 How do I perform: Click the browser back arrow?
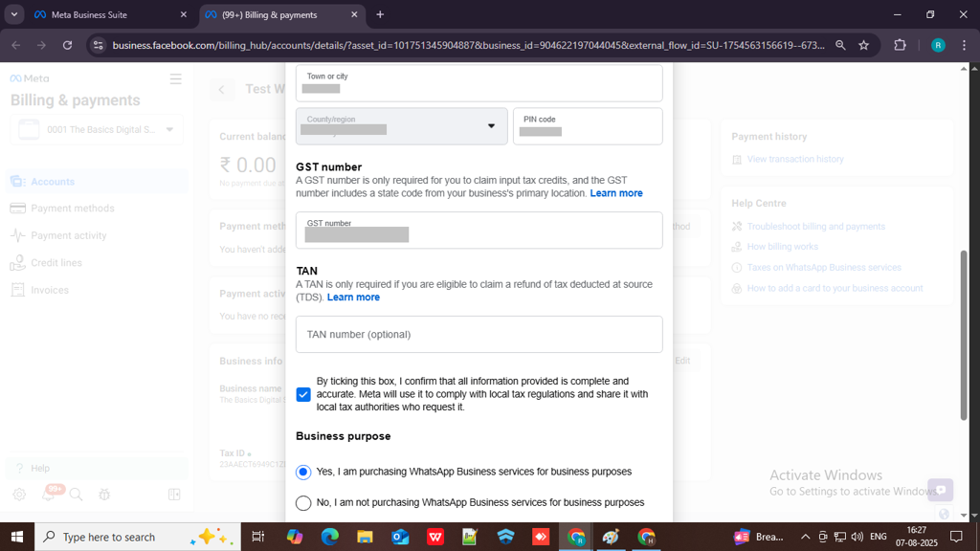click(x=16, y=45)
